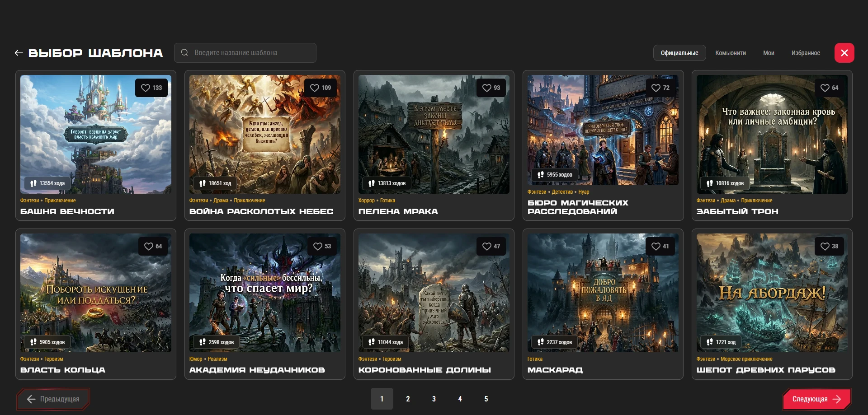Go to the Следующая page
The width and height of the screenshot is (868, 415).
[x=816, y=399]
